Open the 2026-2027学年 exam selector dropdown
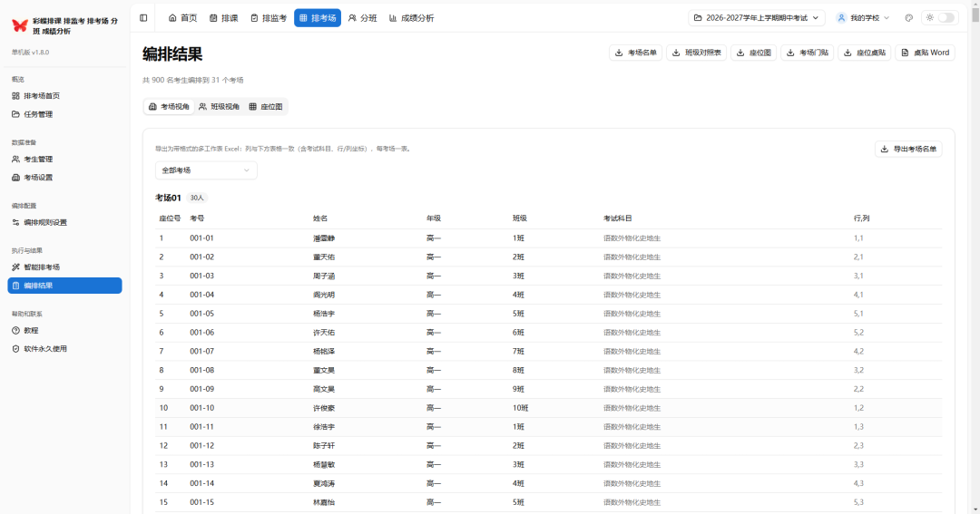The width and height of the screenshot is (980, 514). click(x=756, y=17)
